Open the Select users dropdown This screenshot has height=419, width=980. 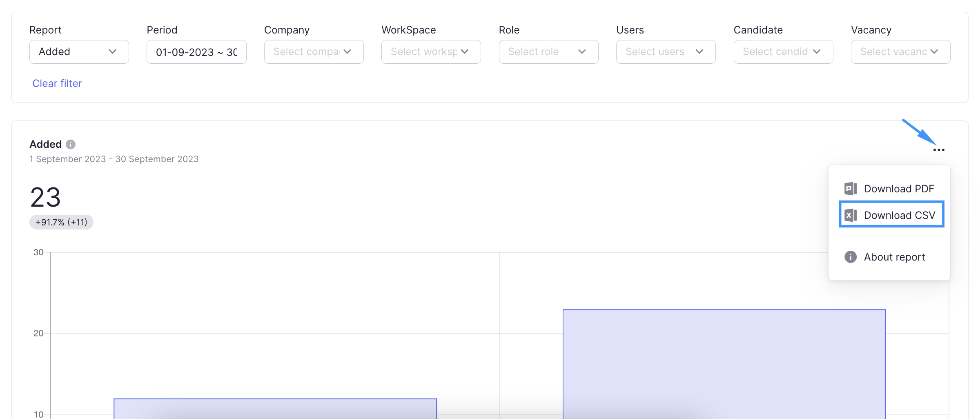click(x=666, y=52)
